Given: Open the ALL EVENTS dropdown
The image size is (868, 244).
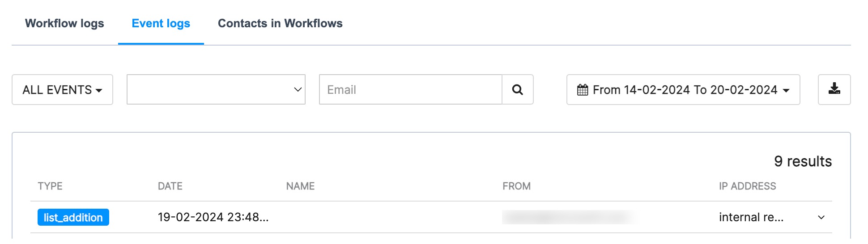Looking at the screenshot, I should click(62, 90).
